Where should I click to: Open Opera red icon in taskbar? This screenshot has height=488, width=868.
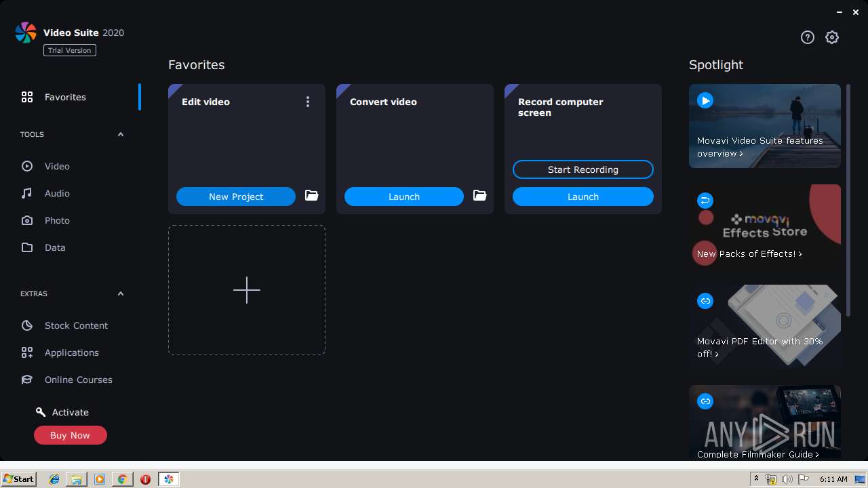click(145, 479)
